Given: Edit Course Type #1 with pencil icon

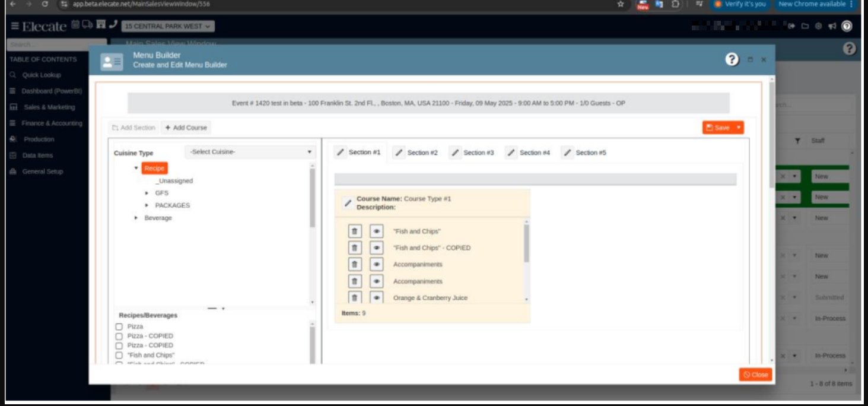Looking at the screenshot, I should coord(348,203).
